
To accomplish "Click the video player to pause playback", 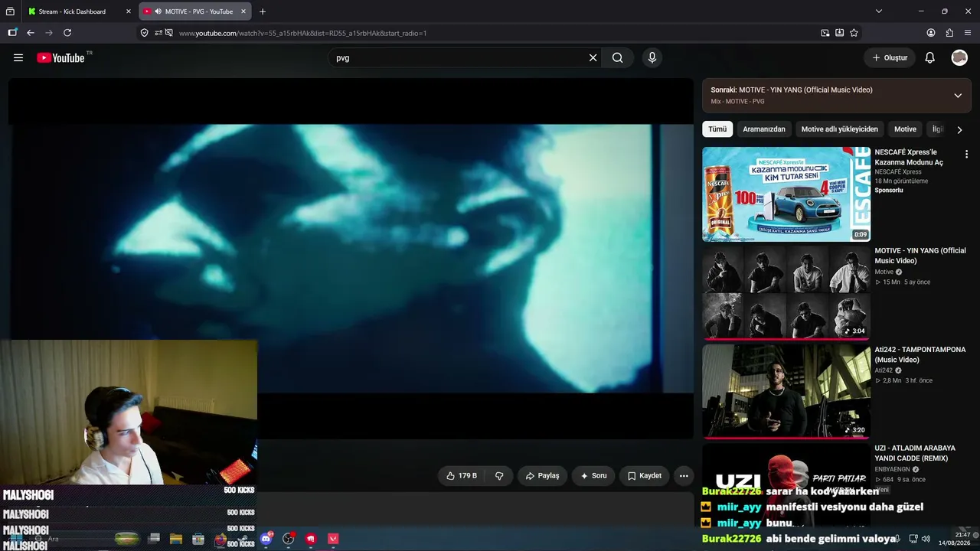I will pyautogui.click(x=351, y=259).
